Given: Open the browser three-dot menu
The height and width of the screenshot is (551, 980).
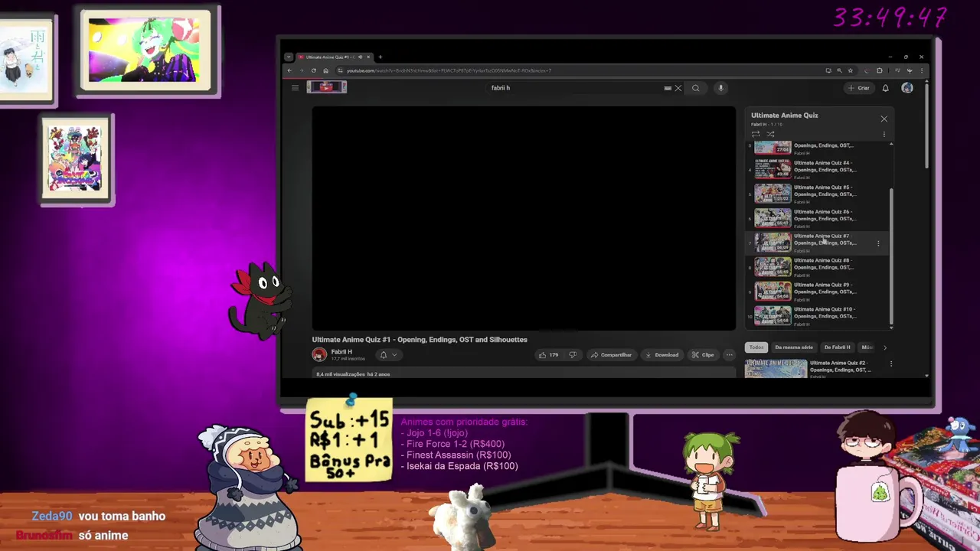Looking at the screenshot, I should [x=922, y=70].
